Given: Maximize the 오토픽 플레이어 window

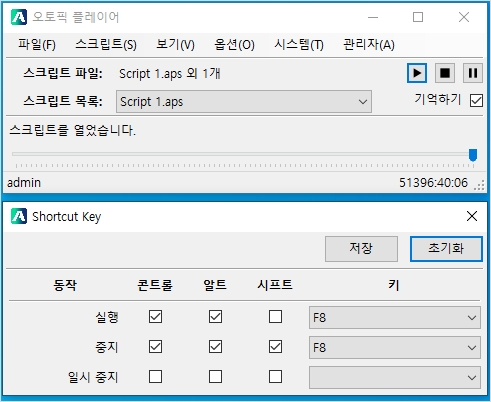Looking at the screenshot, I should click(x=418, y=17).
